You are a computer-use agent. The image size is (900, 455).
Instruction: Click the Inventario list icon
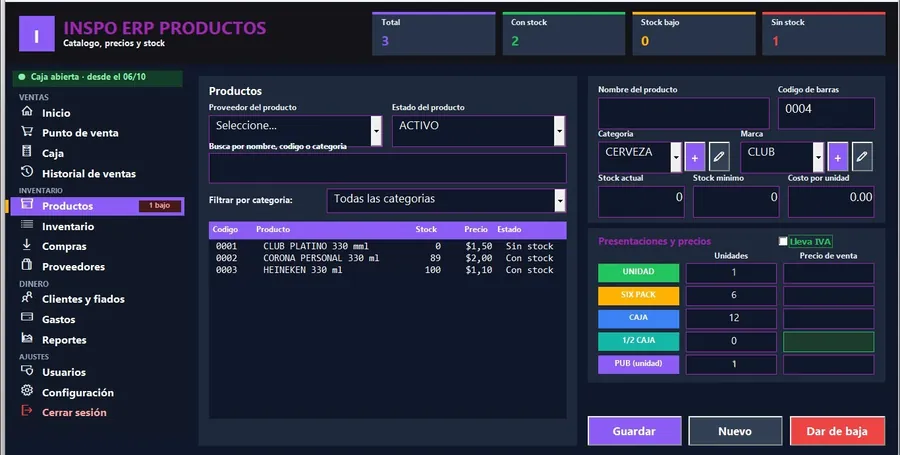pos(27,224)
